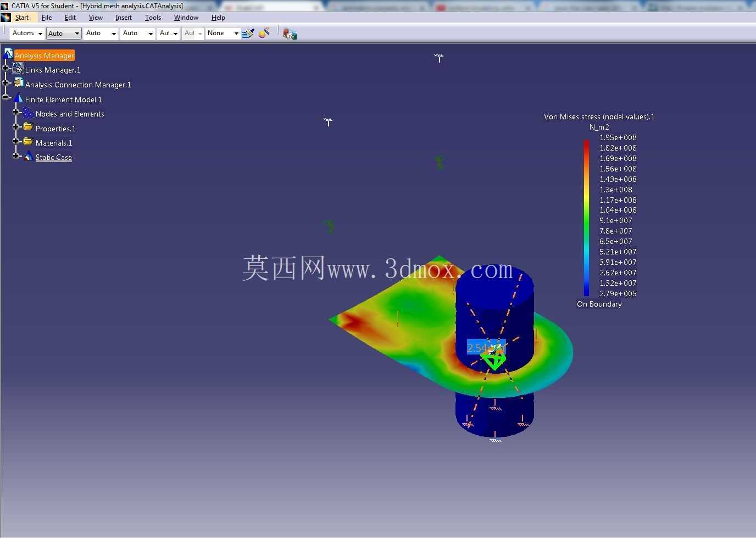Select the Painter paintbrush tool
The width and height of the screenshot is (756, 538).
248,34
